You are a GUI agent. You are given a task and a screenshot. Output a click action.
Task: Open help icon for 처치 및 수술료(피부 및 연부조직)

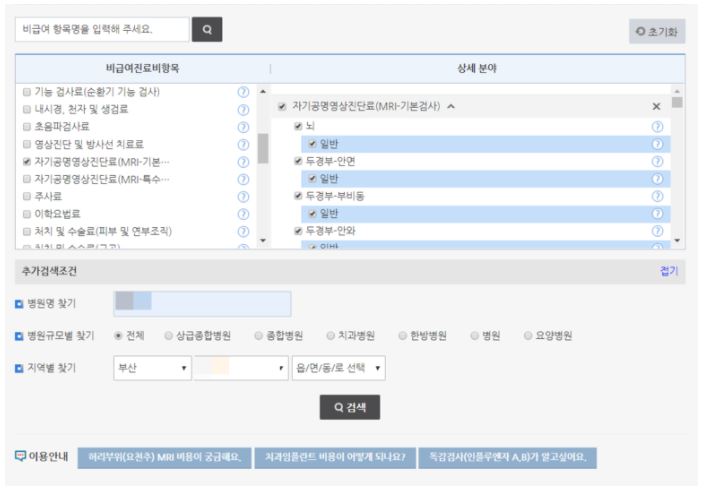243,231
